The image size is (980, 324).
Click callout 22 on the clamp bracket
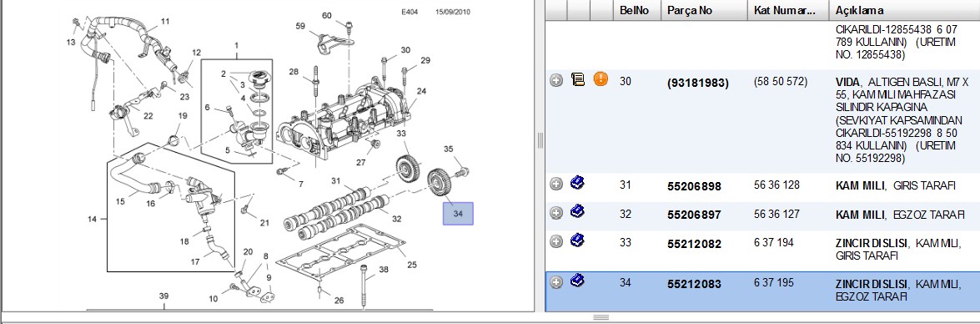pyautogui.click(x=148, y=116)
